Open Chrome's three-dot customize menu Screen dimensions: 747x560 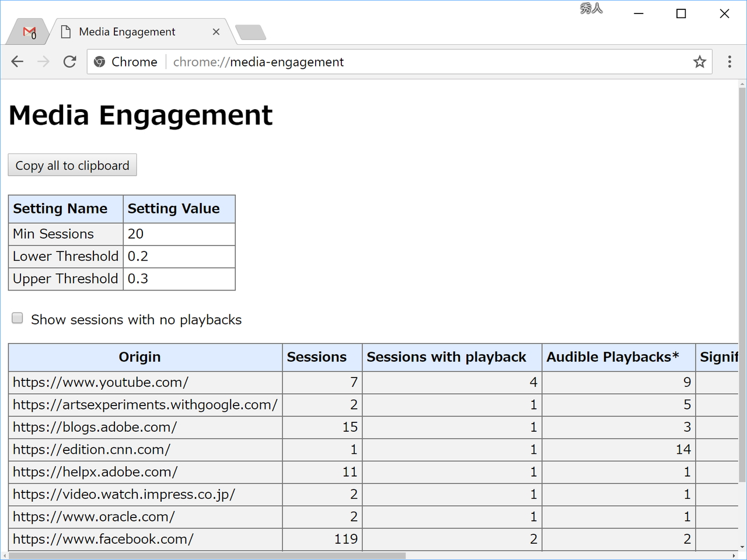point(729,61)
